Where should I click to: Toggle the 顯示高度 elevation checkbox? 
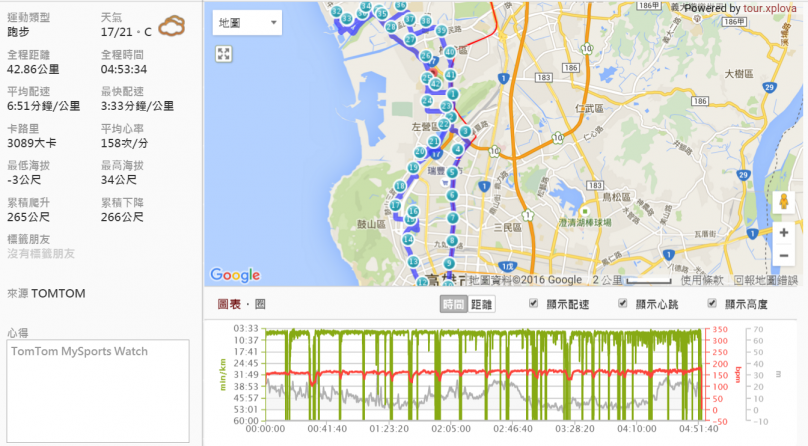click(x=712, y=303)
